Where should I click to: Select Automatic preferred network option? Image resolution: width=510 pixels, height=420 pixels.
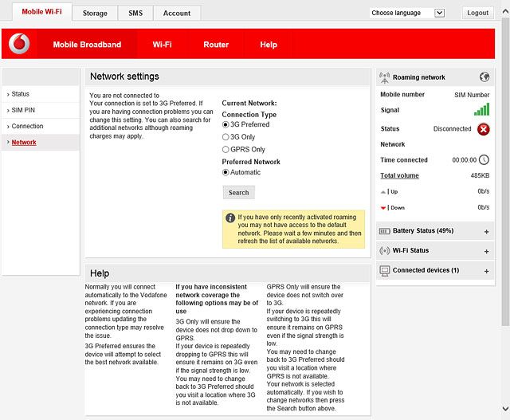(226, 172)
